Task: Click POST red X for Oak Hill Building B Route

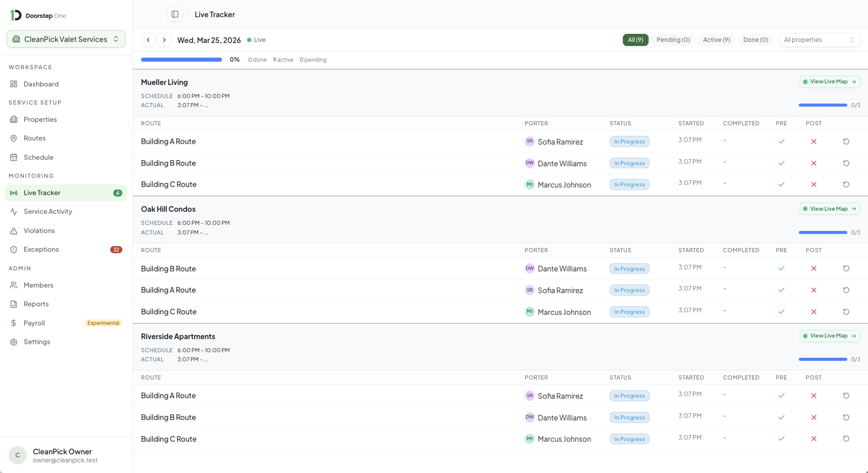Action: click(813, 269)
